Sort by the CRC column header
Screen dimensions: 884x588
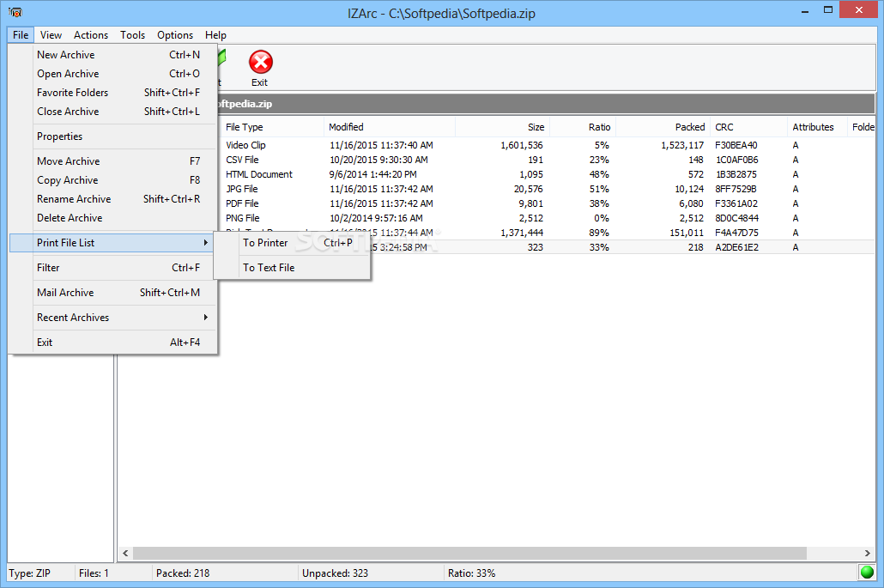coord(748,127)
